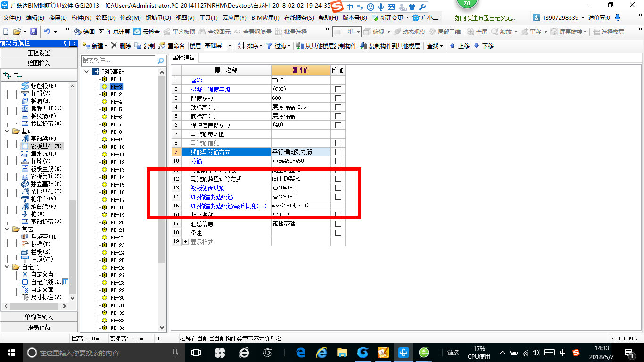Click the expand-all plus icon in navigation panel

coord(7,74)
